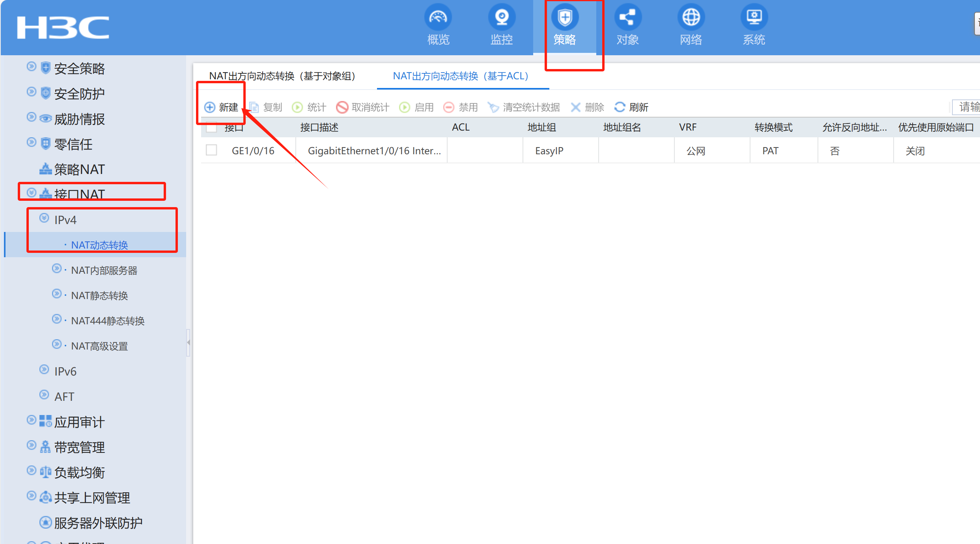The image size is (980, 544).
Task: Click the sidebar collapse handle
Action: (189, 342)
